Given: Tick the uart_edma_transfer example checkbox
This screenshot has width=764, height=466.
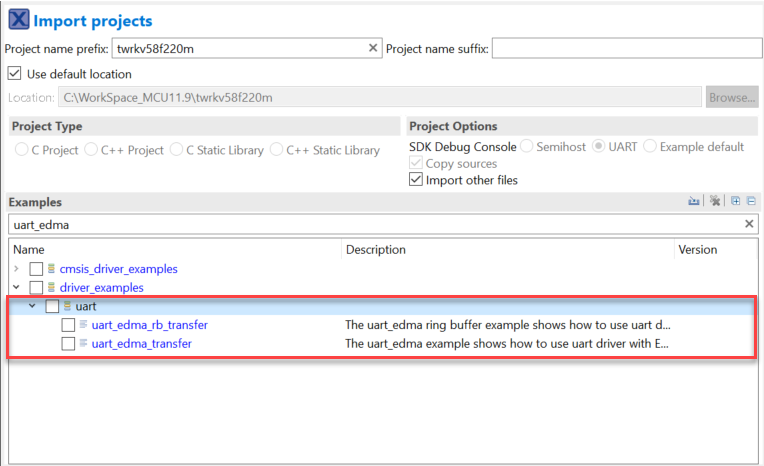Looking at the screenshot, I should [68, 344].
